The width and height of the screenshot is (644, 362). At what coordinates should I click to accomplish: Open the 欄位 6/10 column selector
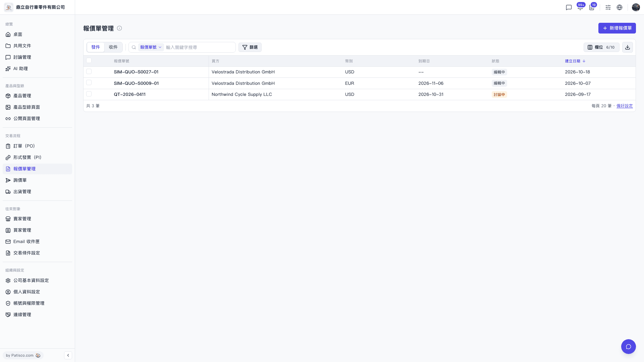pos(601,47)
